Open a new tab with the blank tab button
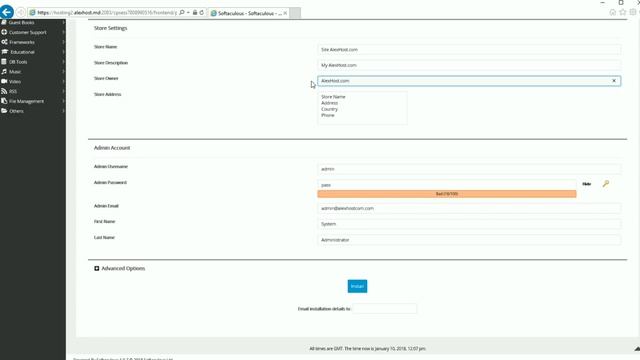 295,13
